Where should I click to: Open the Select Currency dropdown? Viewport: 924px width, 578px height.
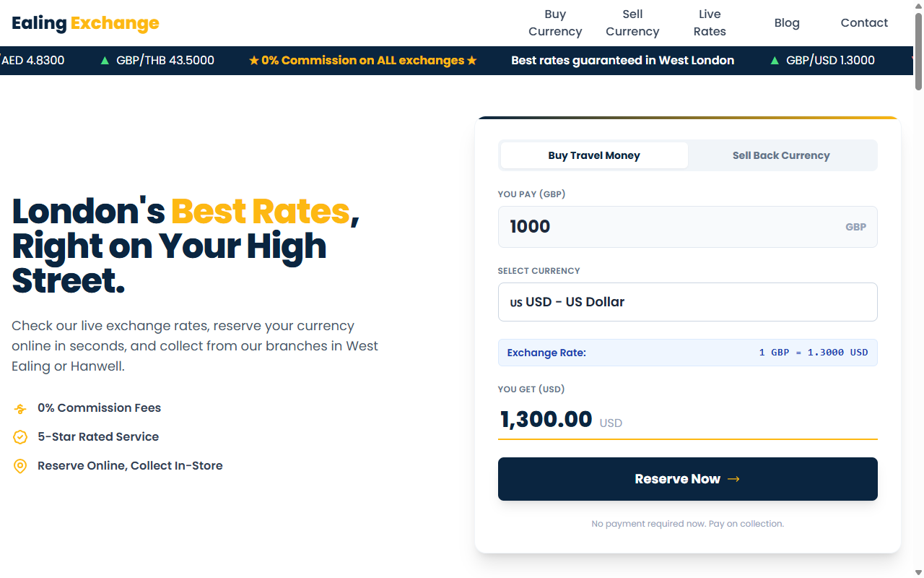coord(688,302)
